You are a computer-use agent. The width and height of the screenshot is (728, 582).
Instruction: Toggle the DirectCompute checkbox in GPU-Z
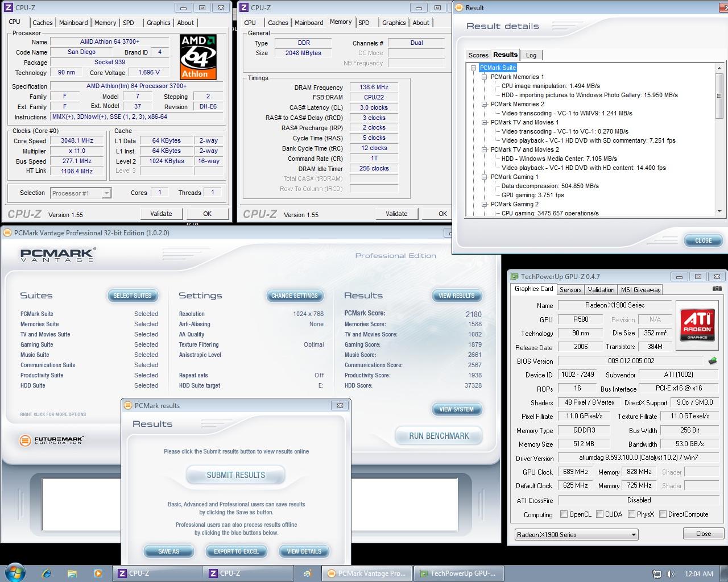pos(663,514)
